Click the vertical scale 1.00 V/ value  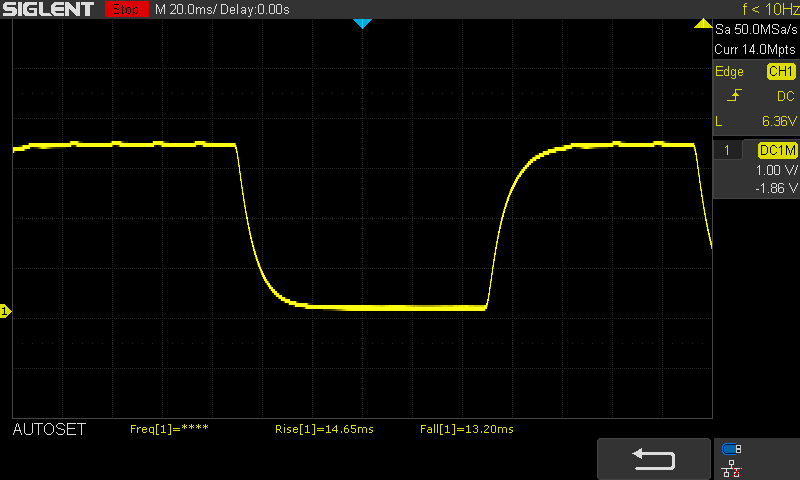click(x=776, y=170)
